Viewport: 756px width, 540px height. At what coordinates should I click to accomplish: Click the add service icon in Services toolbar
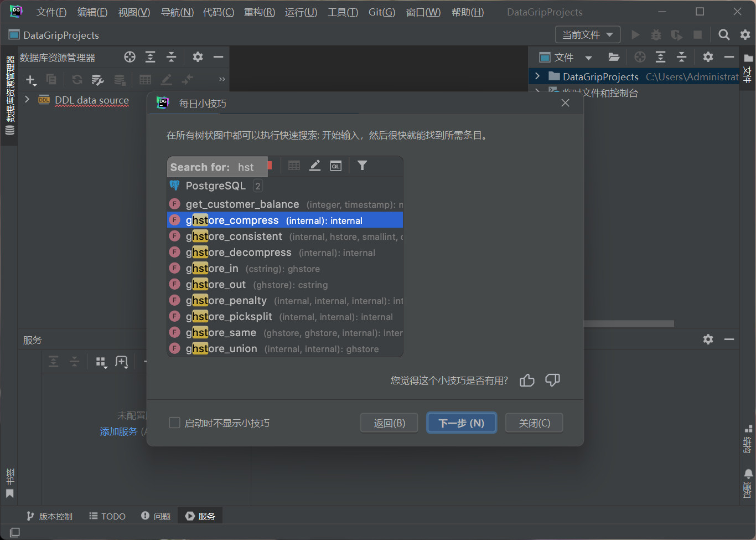coord(122,362)
